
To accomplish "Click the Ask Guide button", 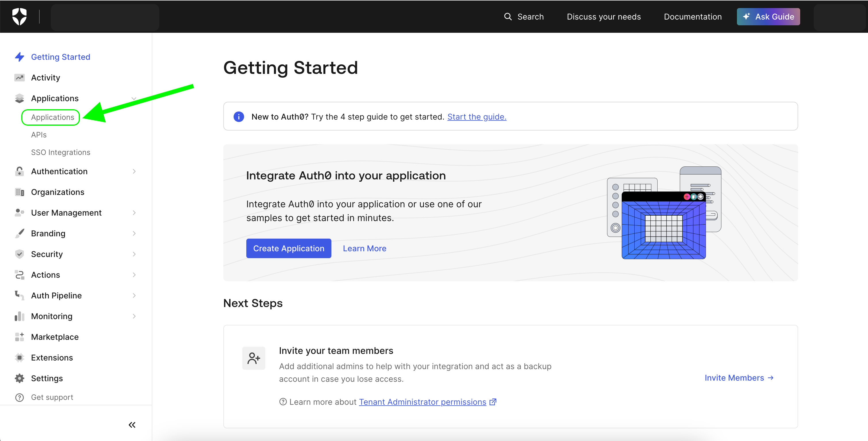I will click(768, 16).
